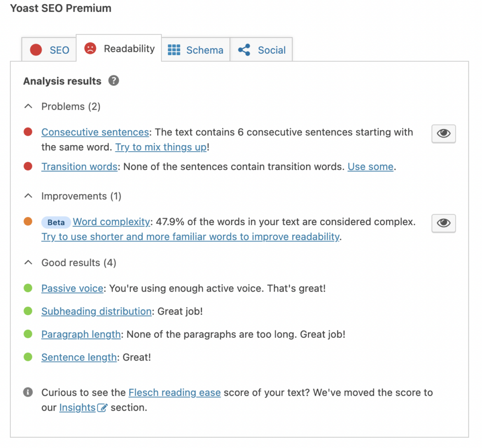Collapse the Good results (4) section
The width and height of the screenshot is (482, 448).
pos(28,263)
